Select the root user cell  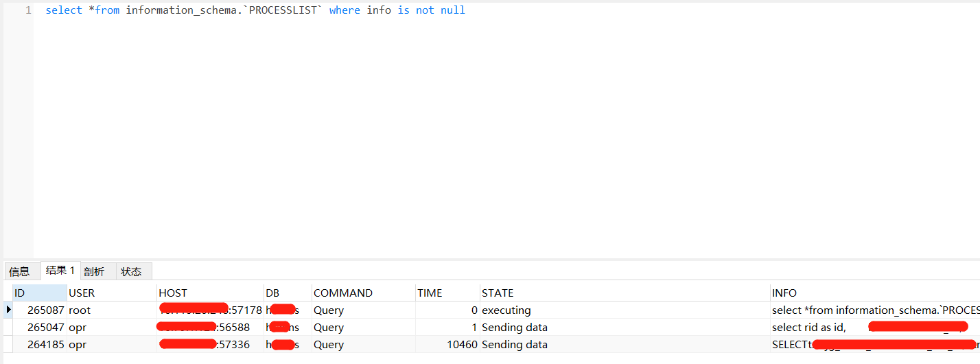tap(80, 310)
